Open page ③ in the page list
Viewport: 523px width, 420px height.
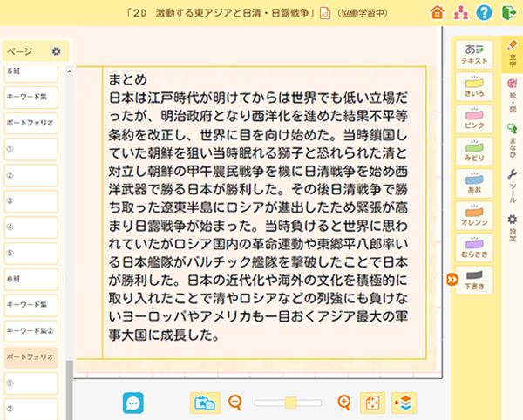31,201
